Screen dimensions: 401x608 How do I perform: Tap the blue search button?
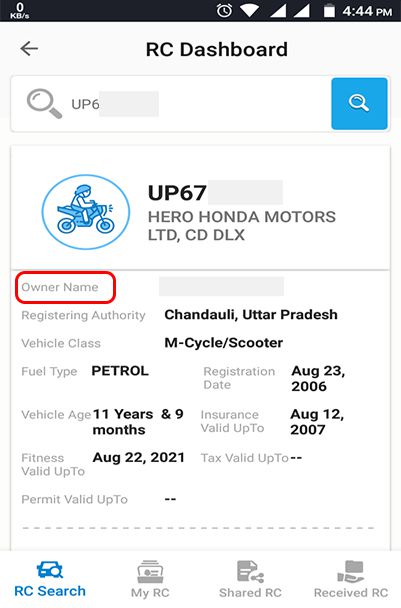[x=359, y=104]
